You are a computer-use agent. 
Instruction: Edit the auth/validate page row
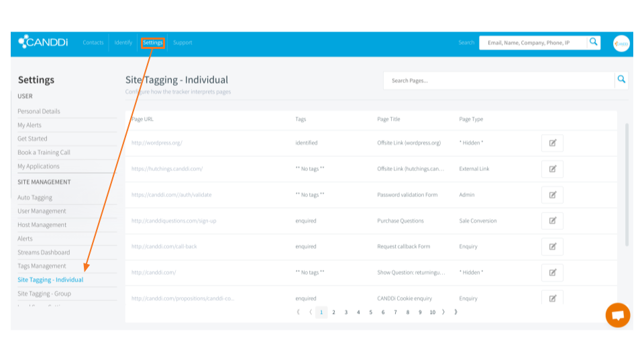pos(552,195)
